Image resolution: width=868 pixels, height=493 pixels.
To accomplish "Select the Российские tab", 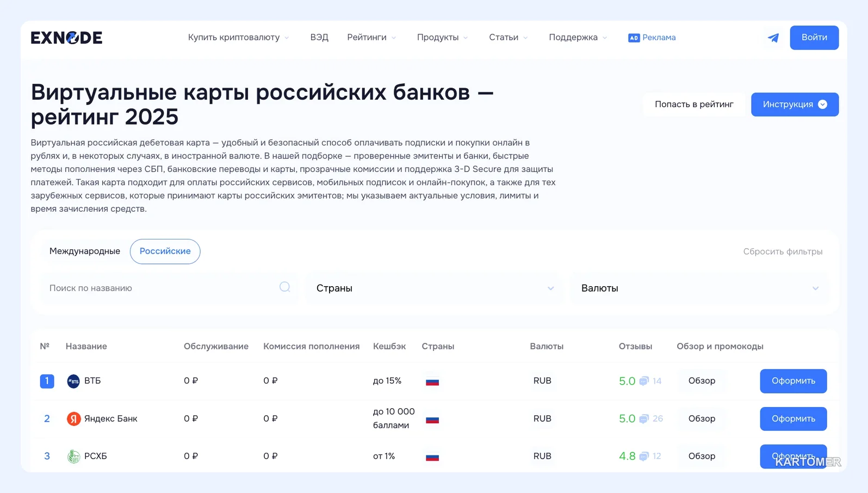I will coord(165,251).
